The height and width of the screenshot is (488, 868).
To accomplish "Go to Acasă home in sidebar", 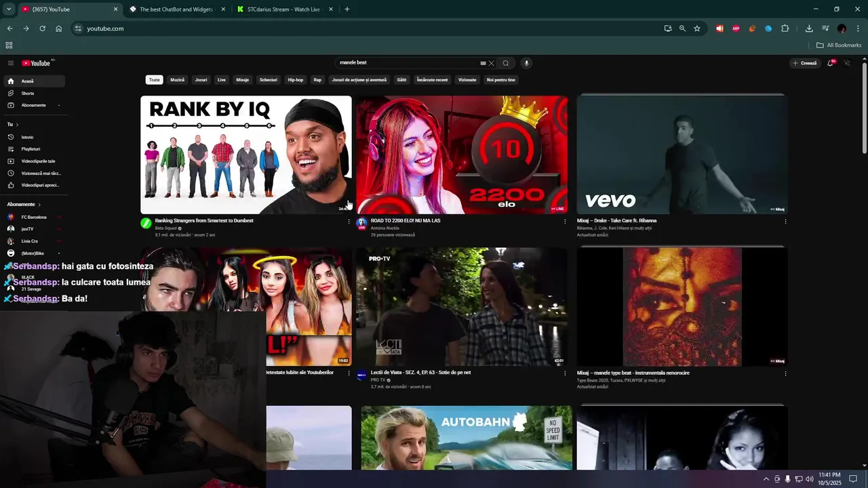I will tap(33, 81).
